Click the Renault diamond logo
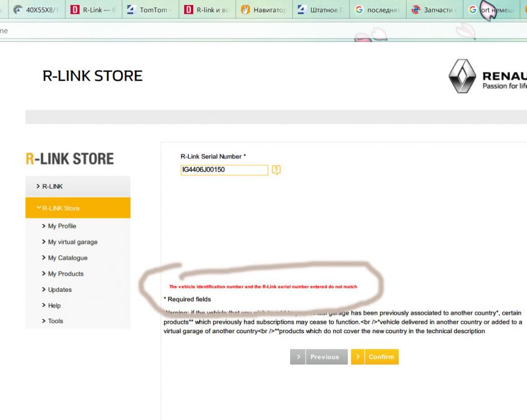Viewport: 527px width, 420px height. (x=463, y=76)
